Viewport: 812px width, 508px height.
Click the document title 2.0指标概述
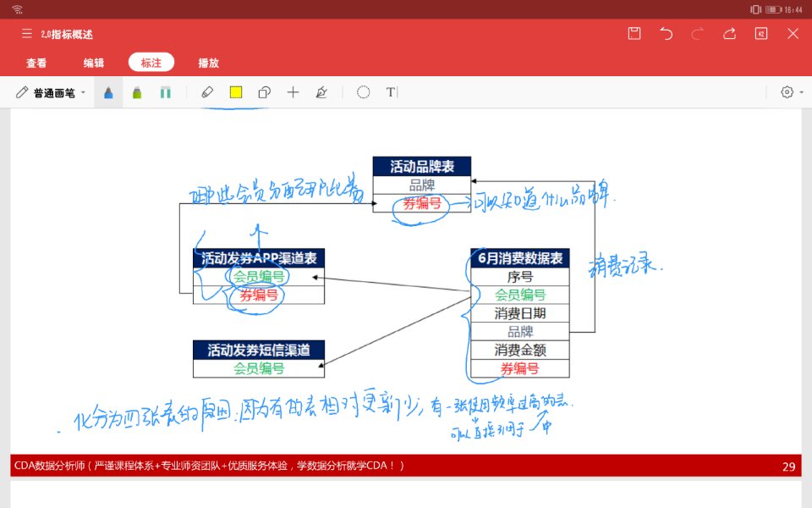click(66, 34)
